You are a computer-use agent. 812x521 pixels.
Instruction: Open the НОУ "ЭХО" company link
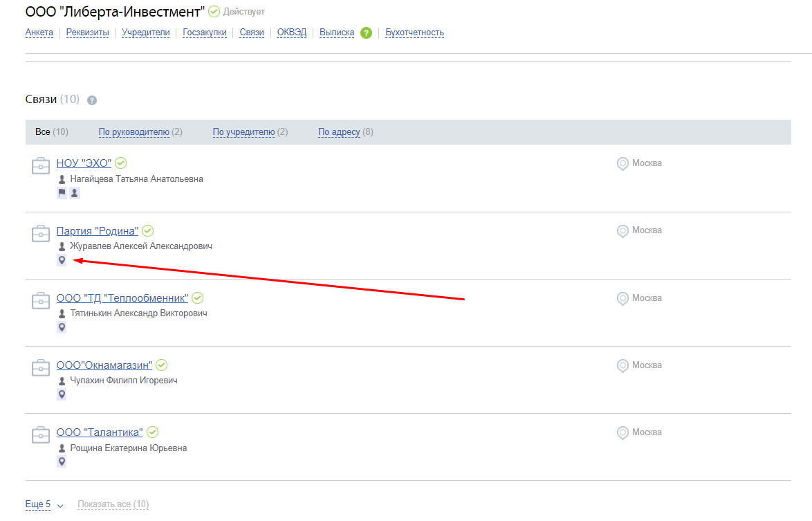tap(84, 163)
